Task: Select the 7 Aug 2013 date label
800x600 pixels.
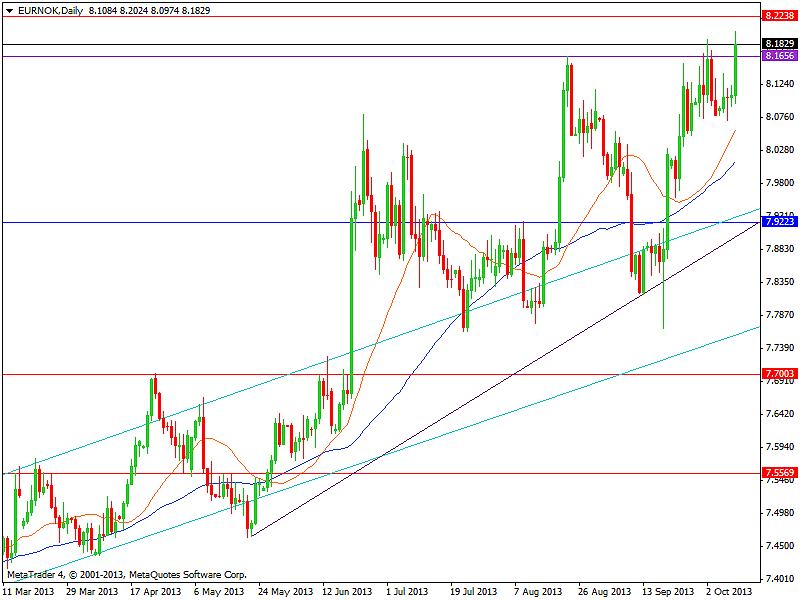Action: pyautogui.click(x=538, y=591)
